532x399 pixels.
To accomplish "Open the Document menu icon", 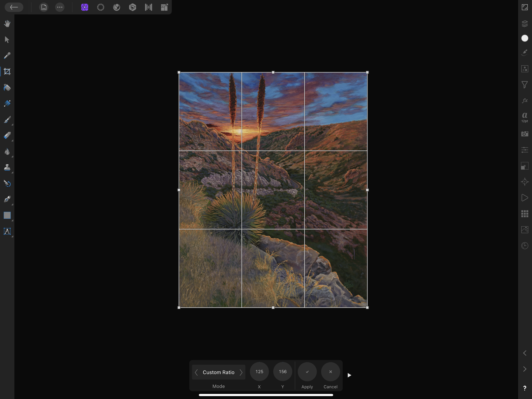I will (x=44, y=7).
